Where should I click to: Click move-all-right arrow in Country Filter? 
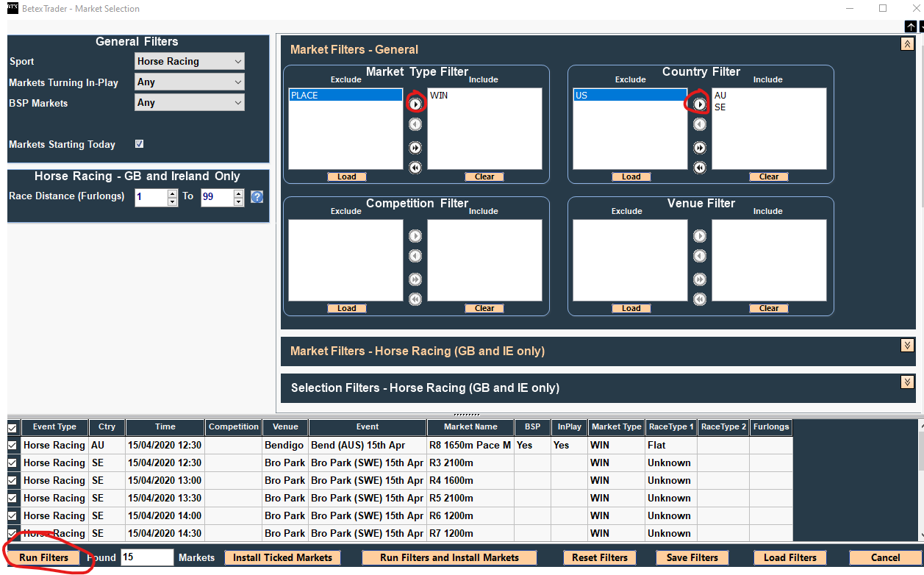700,148
